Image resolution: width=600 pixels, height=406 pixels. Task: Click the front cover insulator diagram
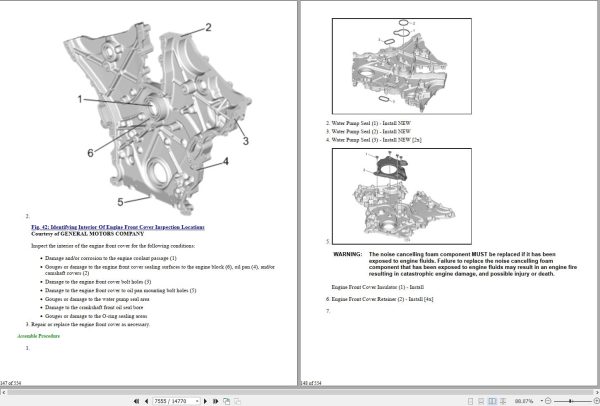pos(402,196)
